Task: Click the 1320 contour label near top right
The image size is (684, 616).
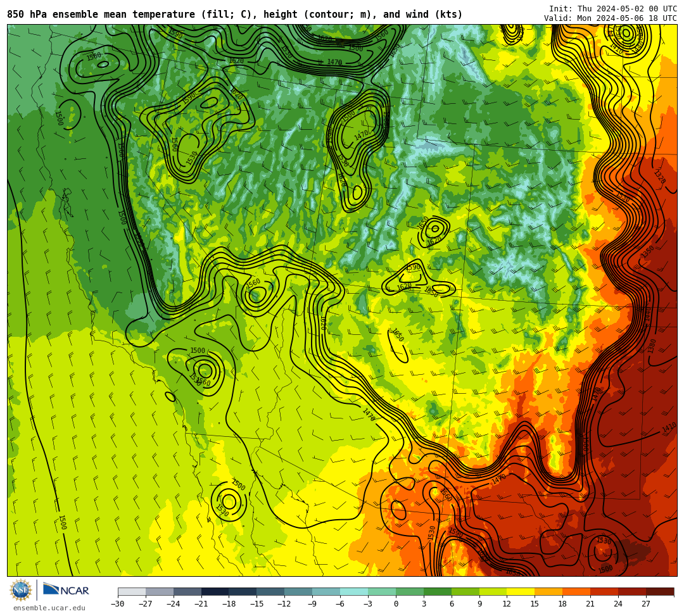Action: click(660, 177)
